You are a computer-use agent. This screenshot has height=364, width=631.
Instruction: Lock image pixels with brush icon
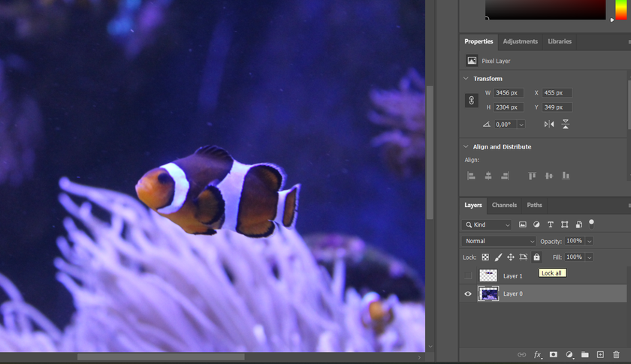[x=498, y=257]
